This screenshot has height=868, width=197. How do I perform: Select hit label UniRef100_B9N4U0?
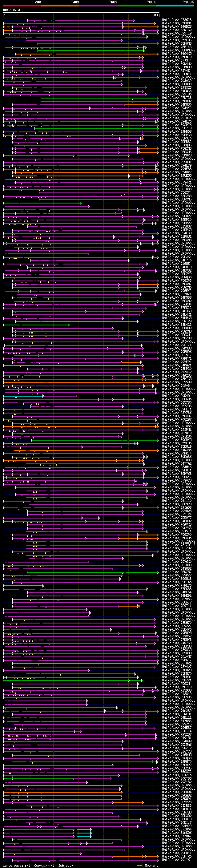pos(177,64)
